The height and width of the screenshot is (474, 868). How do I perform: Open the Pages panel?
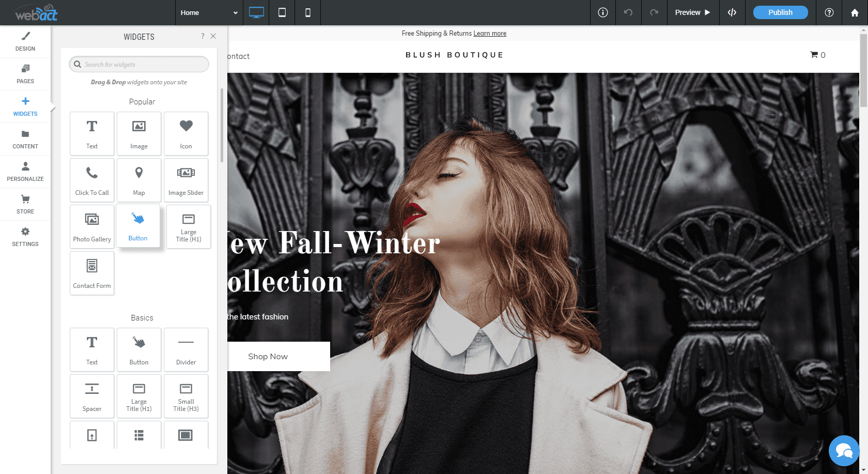pyautogui.click(x=25, y=73)
